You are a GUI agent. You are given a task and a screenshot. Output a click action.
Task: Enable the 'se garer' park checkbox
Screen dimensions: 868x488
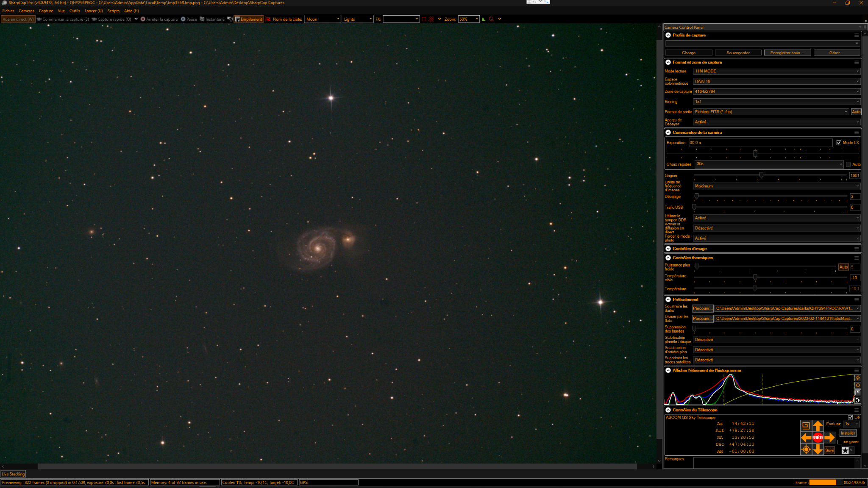coord(840,442)
